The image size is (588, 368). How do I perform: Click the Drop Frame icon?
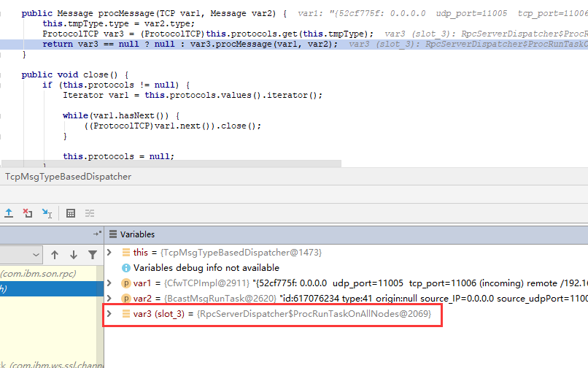[28, 213]
